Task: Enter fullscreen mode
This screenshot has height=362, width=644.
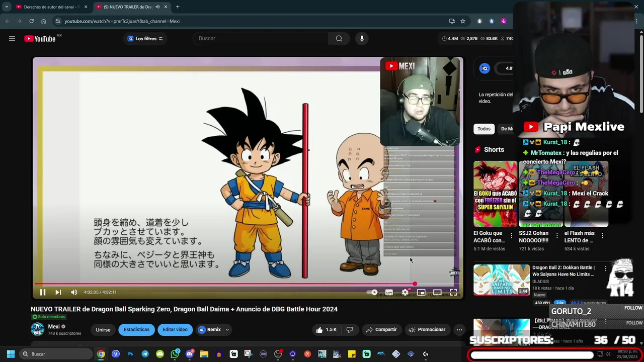Action: click(453, 292)
